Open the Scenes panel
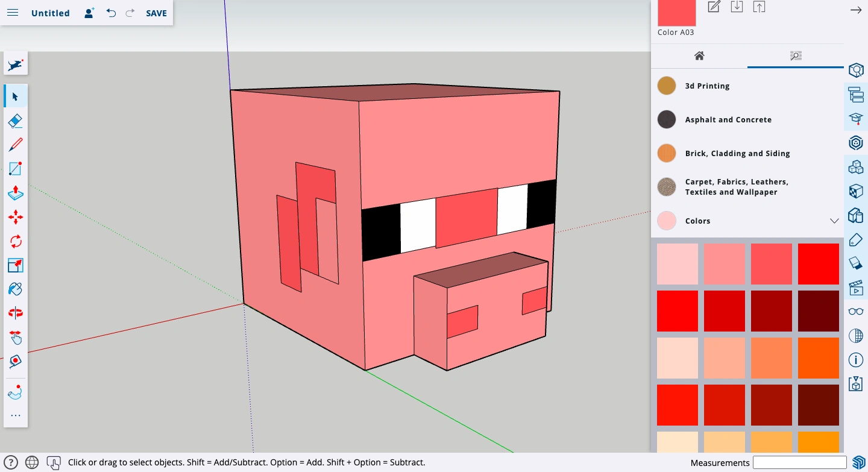This screenshot has height=472, width=868. point(855,288)
